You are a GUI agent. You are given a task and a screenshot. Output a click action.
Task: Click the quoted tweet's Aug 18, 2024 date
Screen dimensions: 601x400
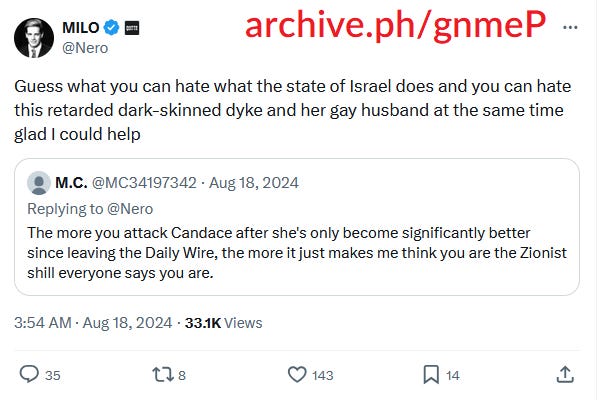tap(254, 183)
